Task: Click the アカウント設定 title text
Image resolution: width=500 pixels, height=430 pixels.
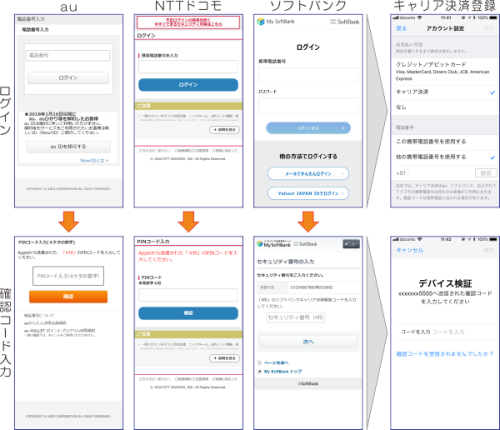Action: pos(445,29)
